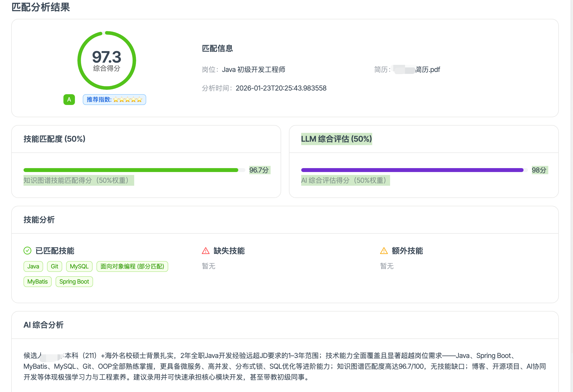Click the Java 初级开发工程师 position text
The width and height of the screenshot is (573, 392).
pos(253,70)
